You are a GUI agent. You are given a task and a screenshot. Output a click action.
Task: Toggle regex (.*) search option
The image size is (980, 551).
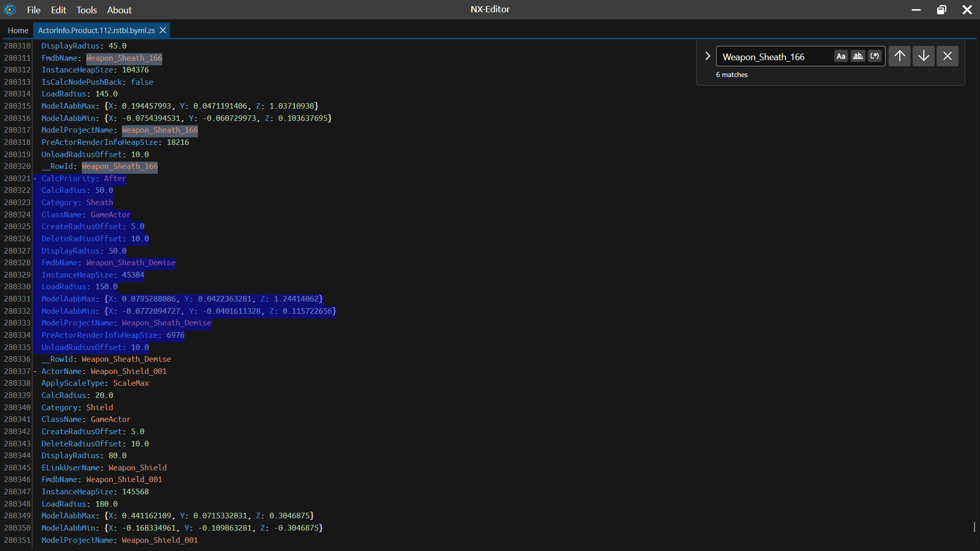(x=875, y=56)
